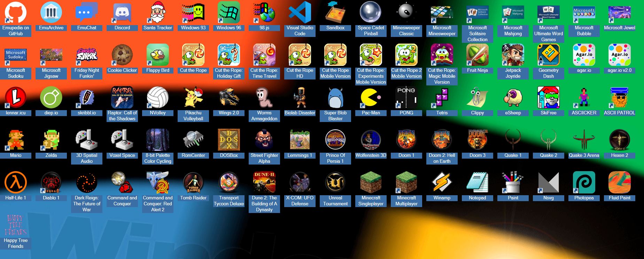This screenshot has width=644, height=259.
Task: Select the Winamp lightning bolt icon
Action: [x=442, y=183]
